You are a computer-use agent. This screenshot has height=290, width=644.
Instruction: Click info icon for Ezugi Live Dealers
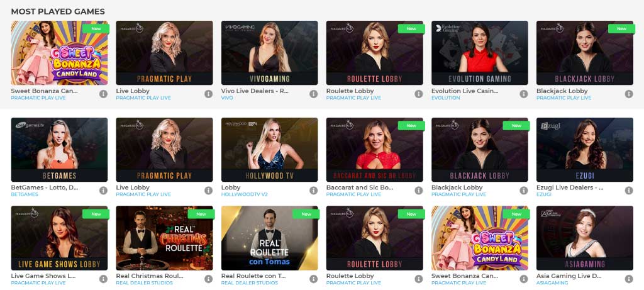click(629, 191)
